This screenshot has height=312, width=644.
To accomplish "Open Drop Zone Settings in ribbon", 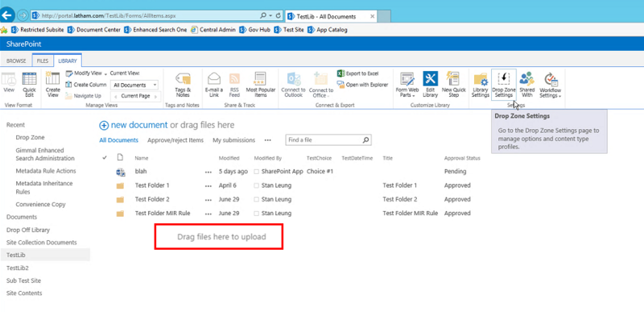I will pyautogui.click(x=504, y=85).
